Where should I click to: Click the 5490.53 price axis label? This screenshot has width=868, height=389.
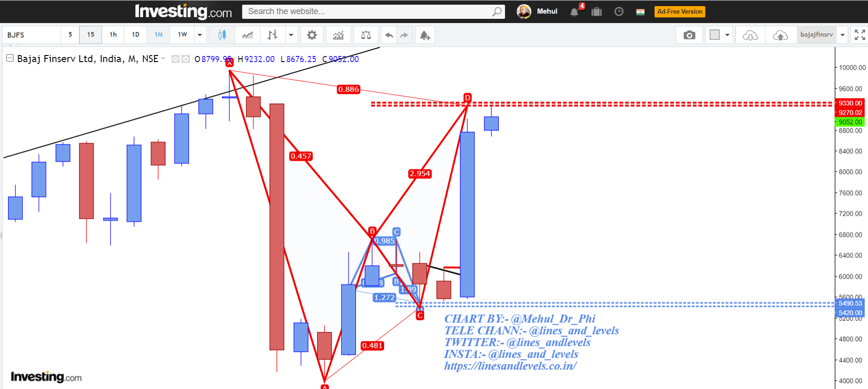pos(850,303)
